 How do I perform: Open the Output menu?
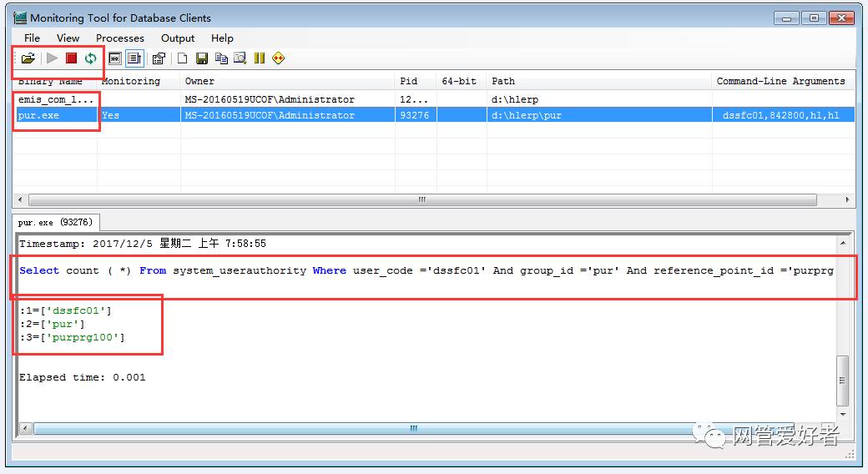178,38
